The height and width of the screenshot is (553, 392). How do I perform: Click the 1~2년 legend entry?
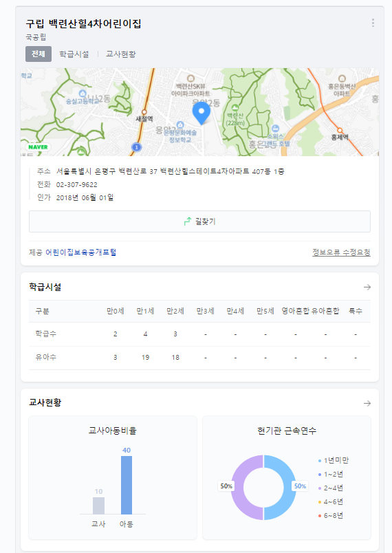(330, 474)
